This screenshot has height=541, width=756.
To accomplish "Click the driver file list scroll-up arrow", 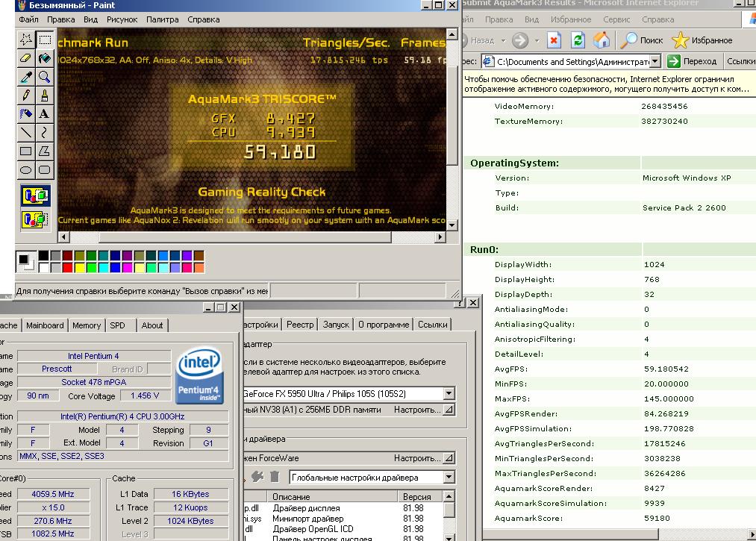I will 449,496.
